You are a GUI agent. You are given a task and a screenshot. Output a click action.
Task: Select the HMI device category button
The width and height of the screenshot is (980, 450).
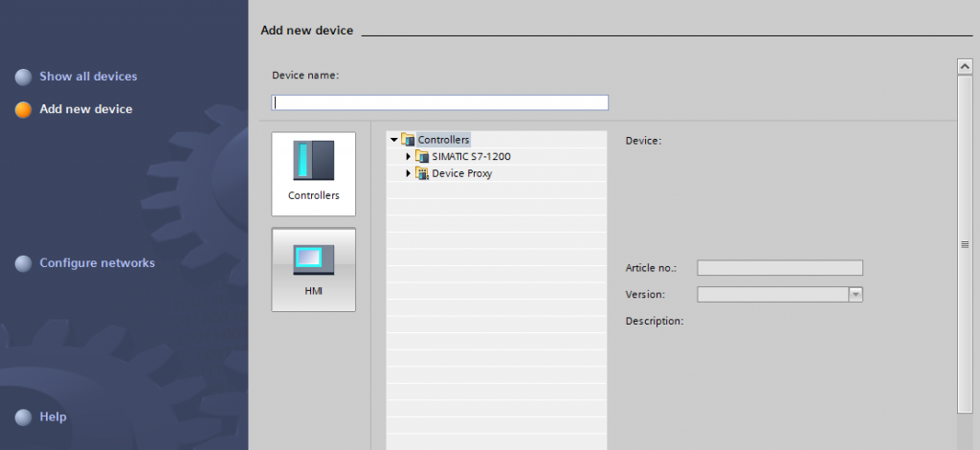tap(313, 269)
